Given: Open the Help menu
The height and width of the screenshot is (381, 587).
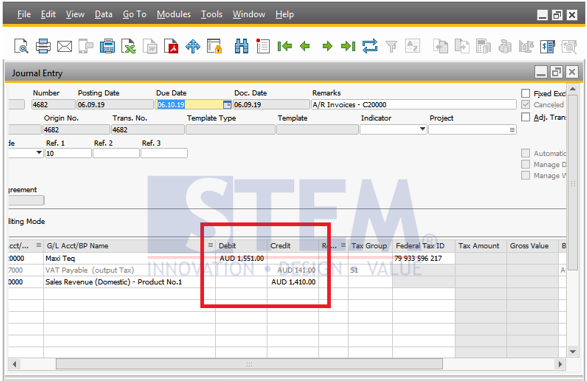Looking at the screenshot, I should (285, 14).
